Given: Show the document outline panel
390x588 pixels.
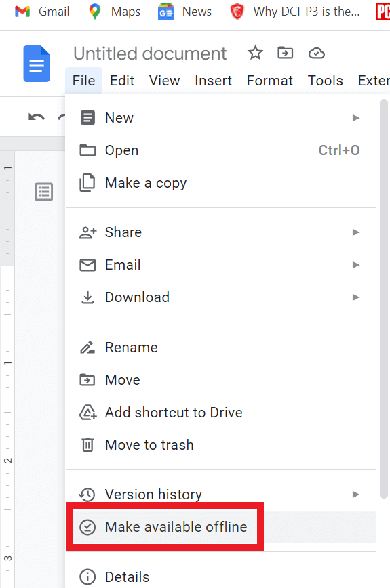Looking at the screenshot, I should (44, 192).
